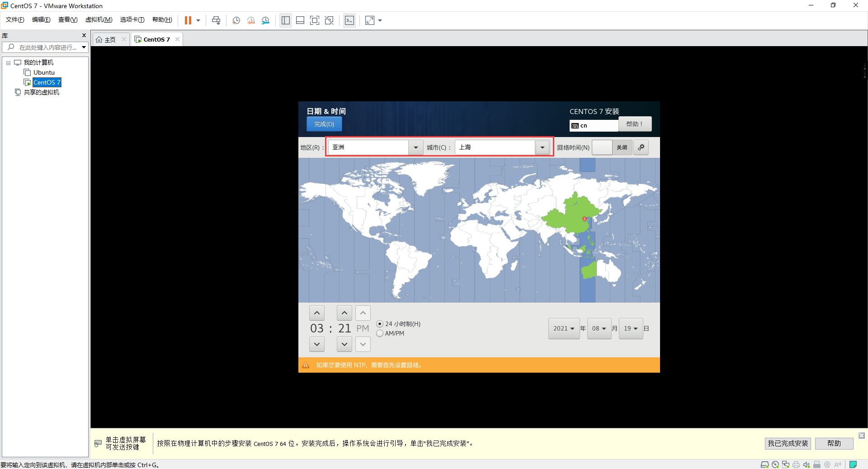868x469 pixels.
Task: Collapse the 我的计算机 tree node
Action: tap(8, 63)
